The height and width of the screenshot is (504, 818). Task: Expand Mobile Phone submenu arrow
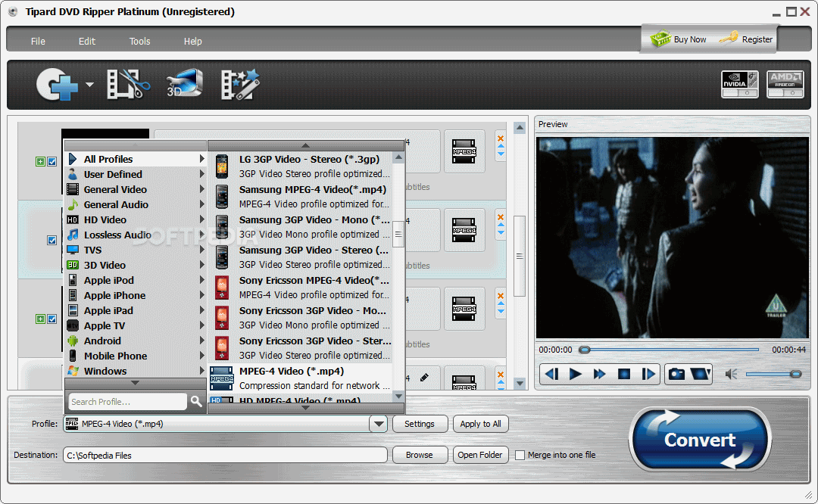[x=202, y=356]
